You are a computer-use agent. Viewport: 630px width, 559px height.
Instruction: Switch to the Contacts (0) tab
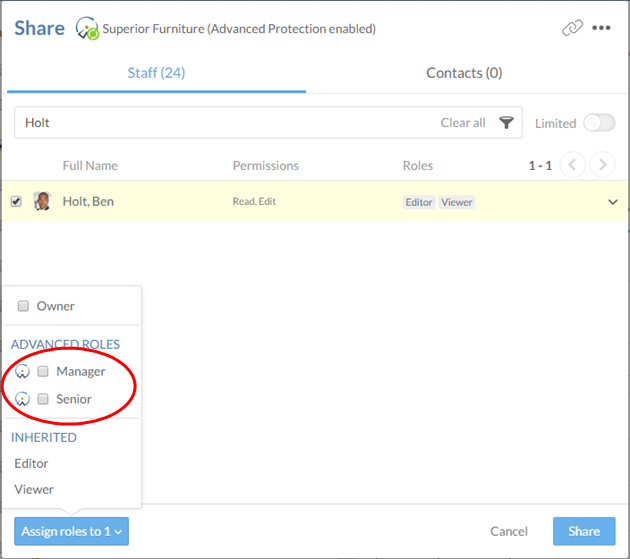coord(464,73)
